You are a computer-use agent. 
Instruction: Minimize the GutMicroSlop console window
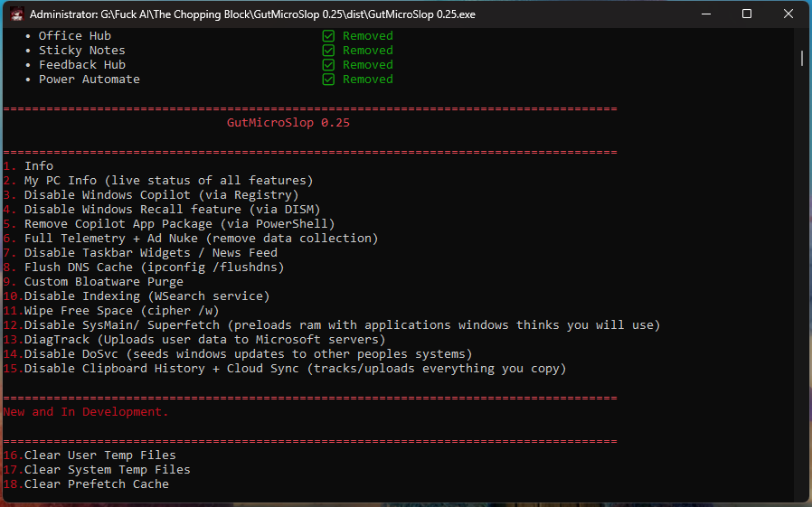[706, 14]
